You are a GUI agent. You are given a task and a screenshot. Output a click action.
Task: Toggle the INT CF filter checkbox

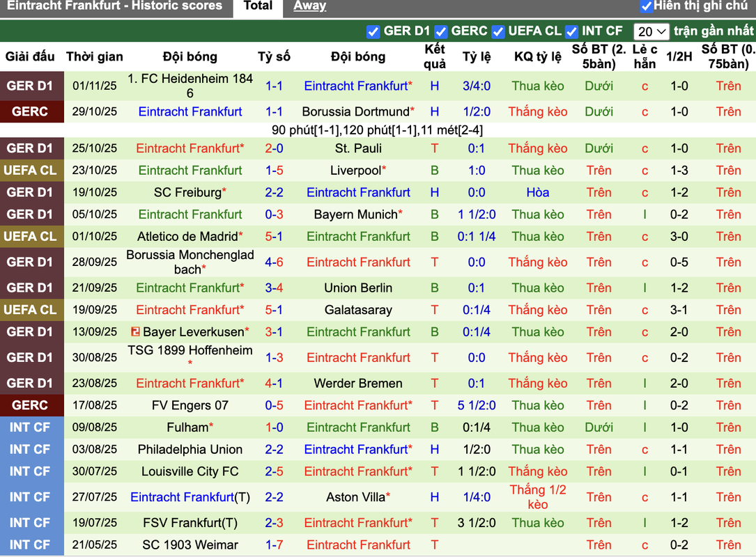click(572, 32)
